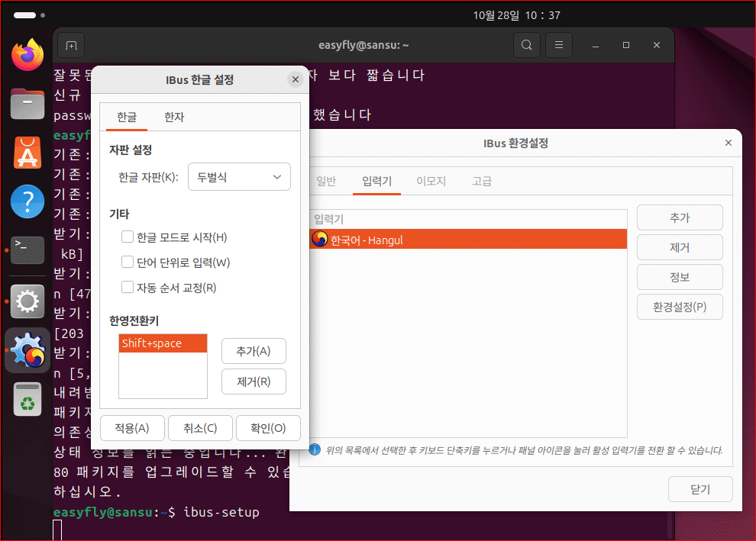Open the 고급 tab
Image resolution: width=756 pixels, height=541 pixels.
[x=482, y=181]
